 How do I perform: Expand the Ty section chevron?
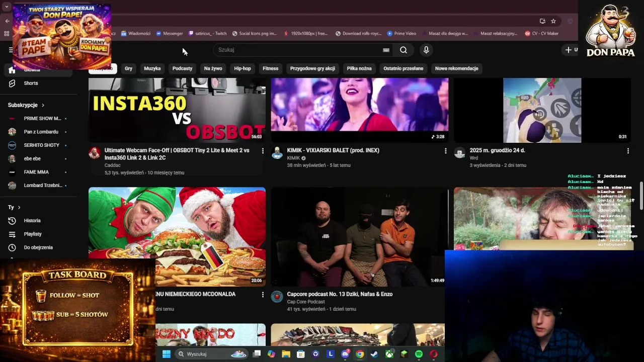19,207
